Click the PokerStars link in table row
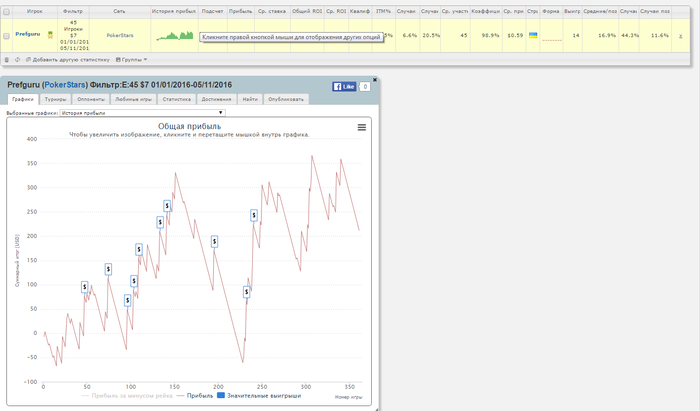The height and width of the screenshot is (411, 700). point(120,35)
